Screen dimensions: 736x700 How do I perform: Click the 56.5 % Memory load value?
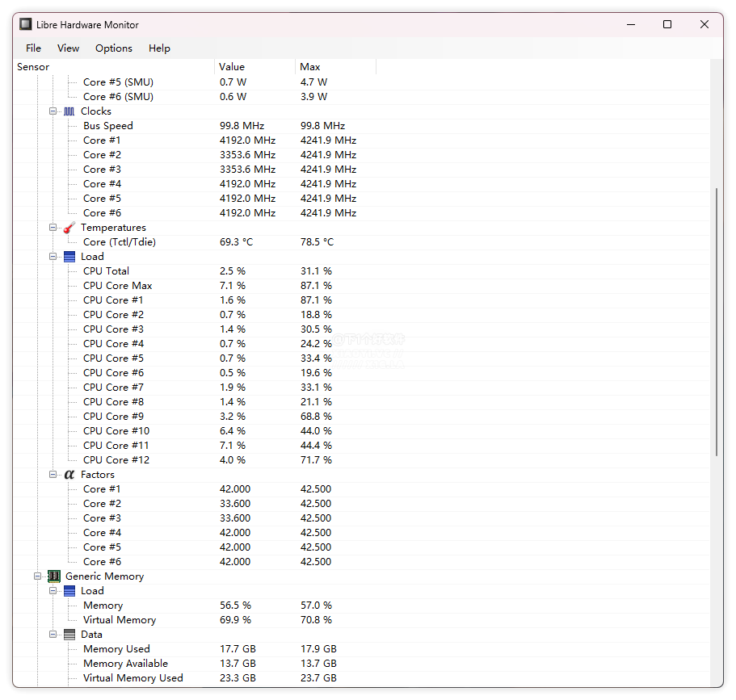(x=235, y=606)
